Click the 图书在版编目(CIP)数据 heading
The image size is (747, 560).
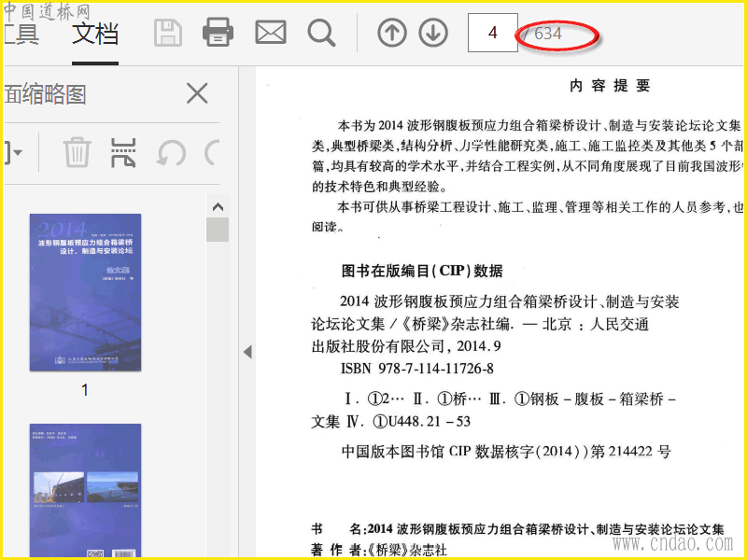(422, 271)
